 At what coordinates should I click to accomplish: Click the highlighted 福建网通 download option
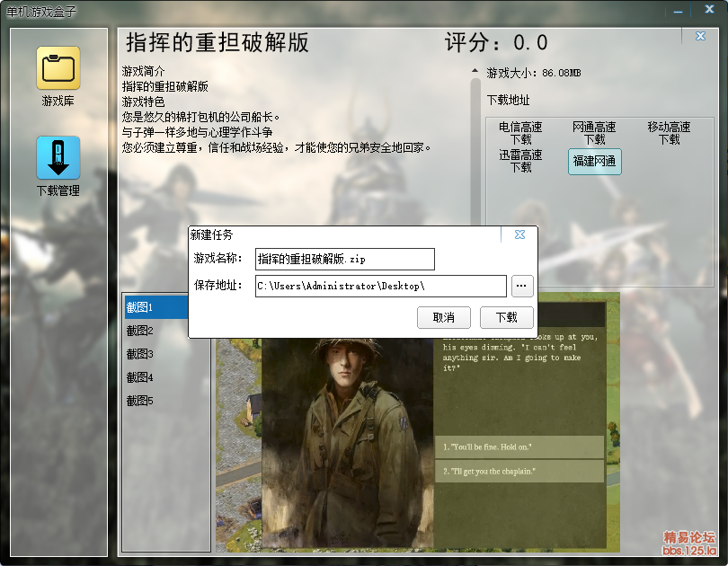(594, 162)
